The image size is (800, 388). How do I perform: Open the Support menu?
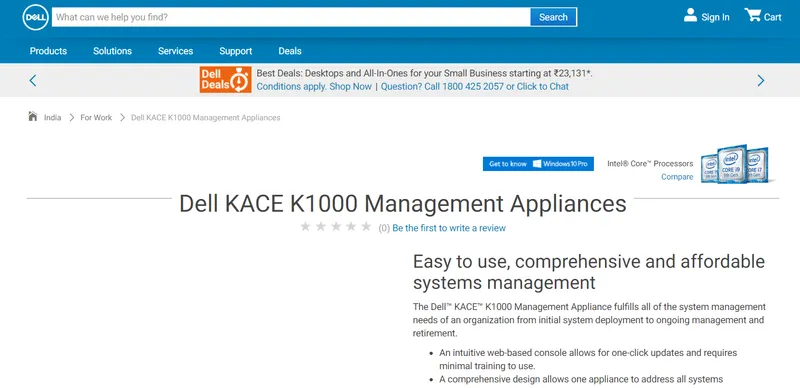coord(236,51)
